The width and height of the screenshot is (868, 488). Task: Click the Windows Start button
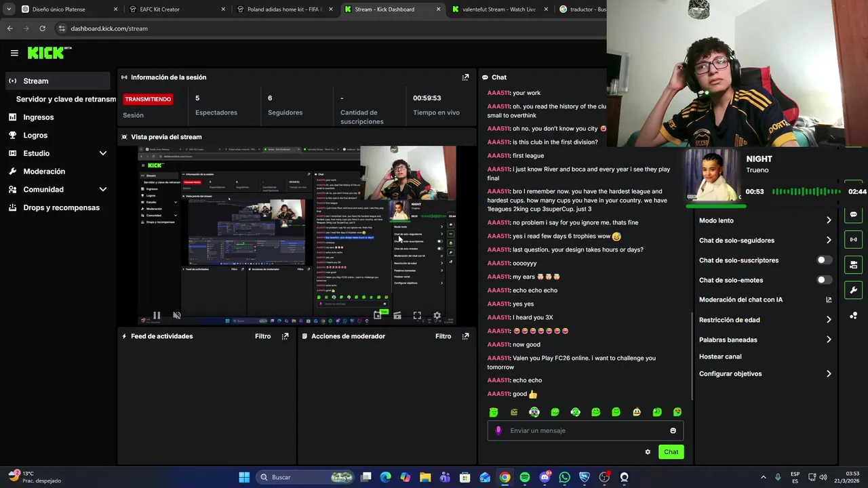click(x=244, y=477)
